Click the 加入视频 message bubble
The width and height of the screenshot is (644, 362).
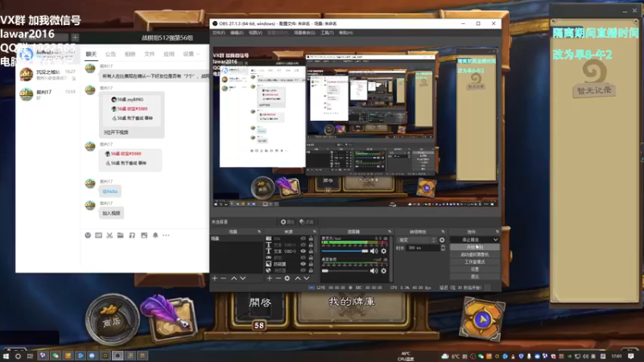click(x=111, y=213)
